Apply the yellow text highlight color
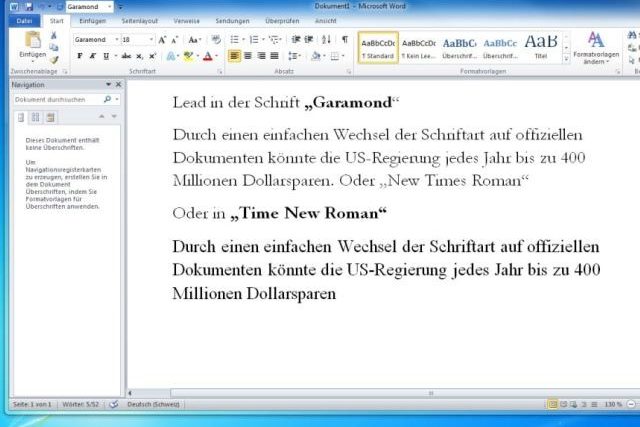 click(188, 56)
